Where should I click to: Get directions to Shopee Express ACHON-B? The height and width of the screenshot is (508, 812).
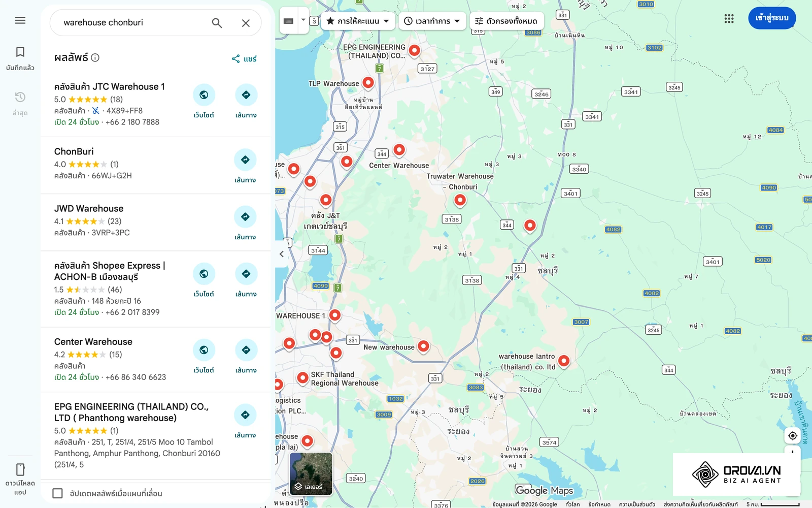[246, 281]
